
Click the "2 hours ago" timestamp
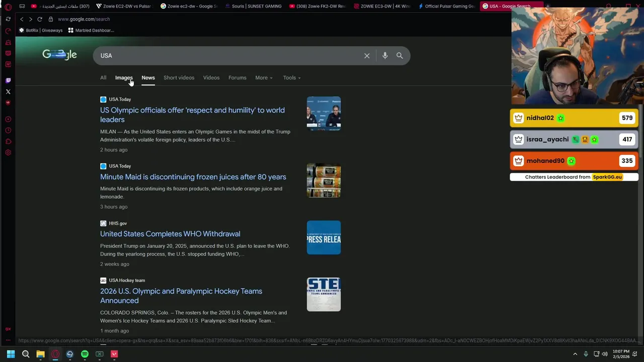point(114,150)
